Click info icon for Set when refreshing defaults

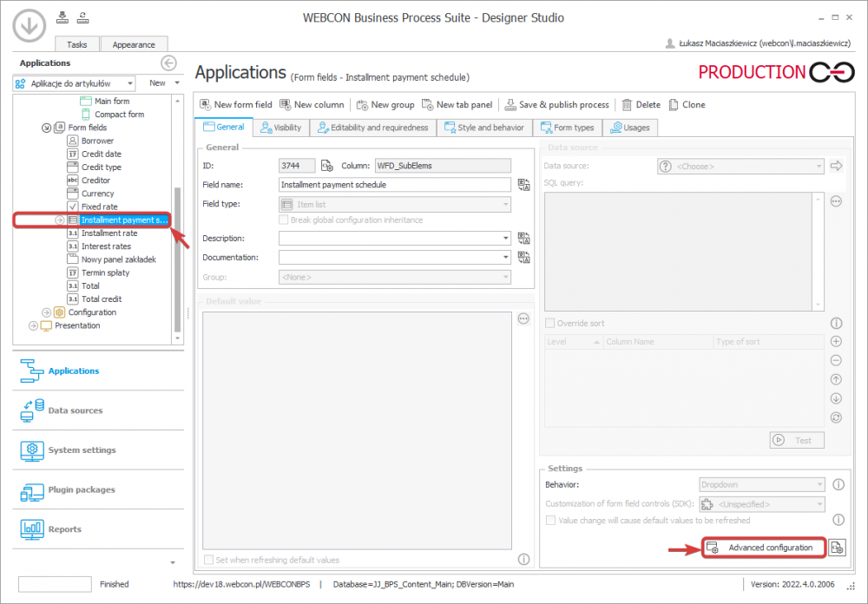point(523,560)
